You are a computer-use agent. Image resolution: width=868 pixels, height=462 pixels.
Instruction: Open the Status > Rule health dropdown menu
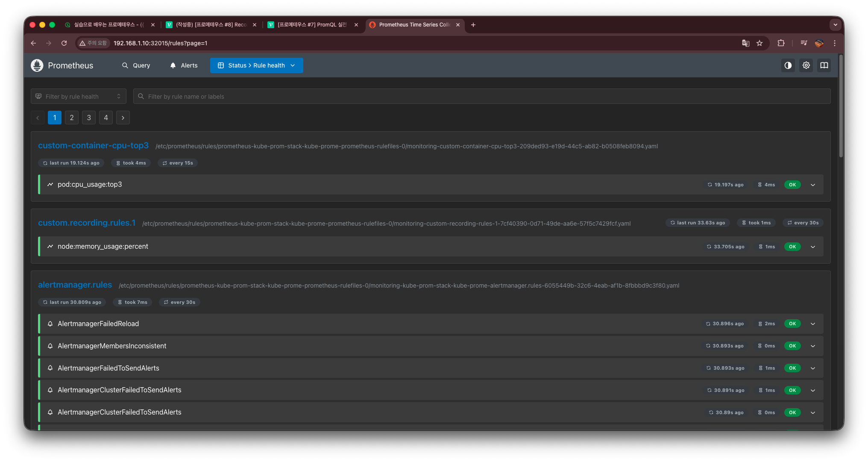coord(256,65)
